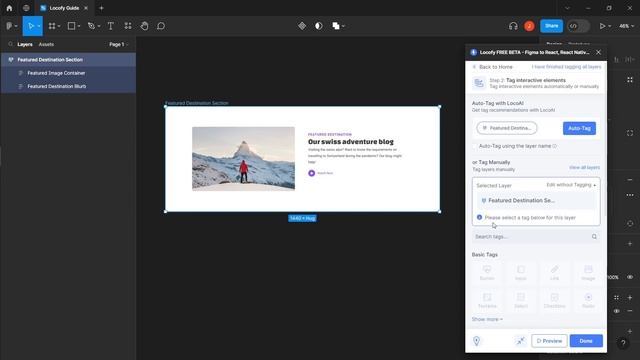Select the Add comment tool
The width and height of the screenshot is (640, 360).
point(161,26)
